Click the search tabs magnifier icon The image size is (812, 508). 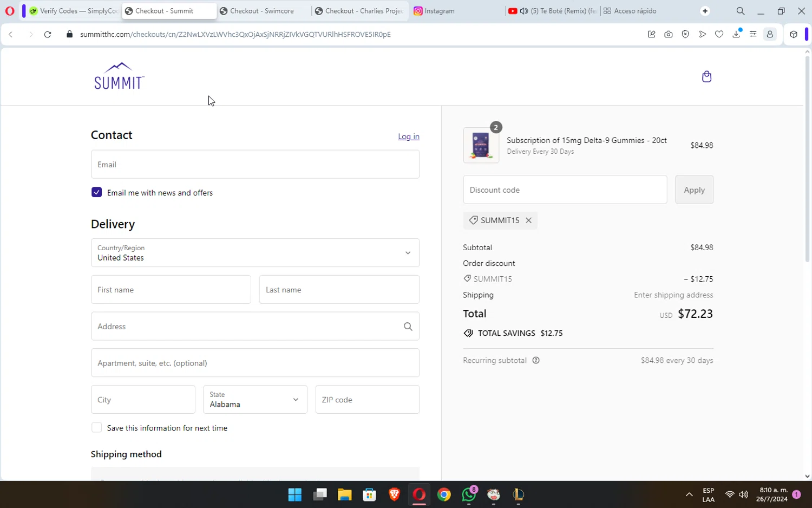(x=741, y=11)
